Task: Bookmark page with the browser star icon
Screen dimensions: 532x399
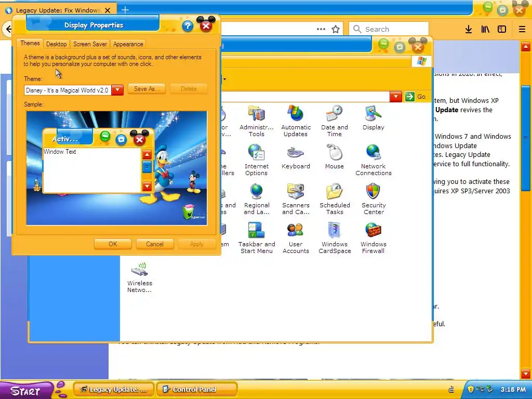Action: [336, 29]
